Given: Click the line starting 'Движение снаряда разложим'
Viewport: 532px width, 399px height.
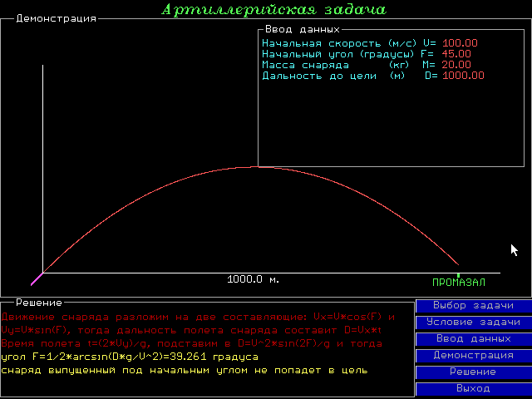Looking at the screenshot, I should pos(198,318).
